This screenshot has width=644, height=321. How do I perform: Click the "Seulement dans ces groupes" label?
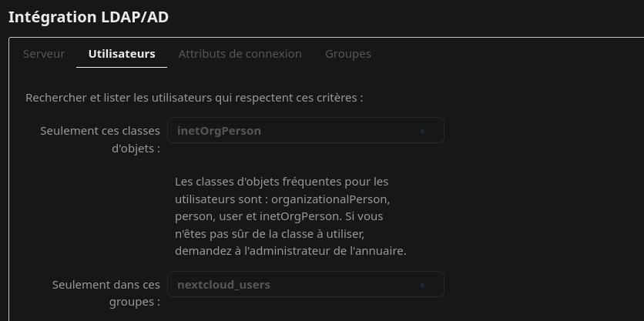tap(106, 285)
